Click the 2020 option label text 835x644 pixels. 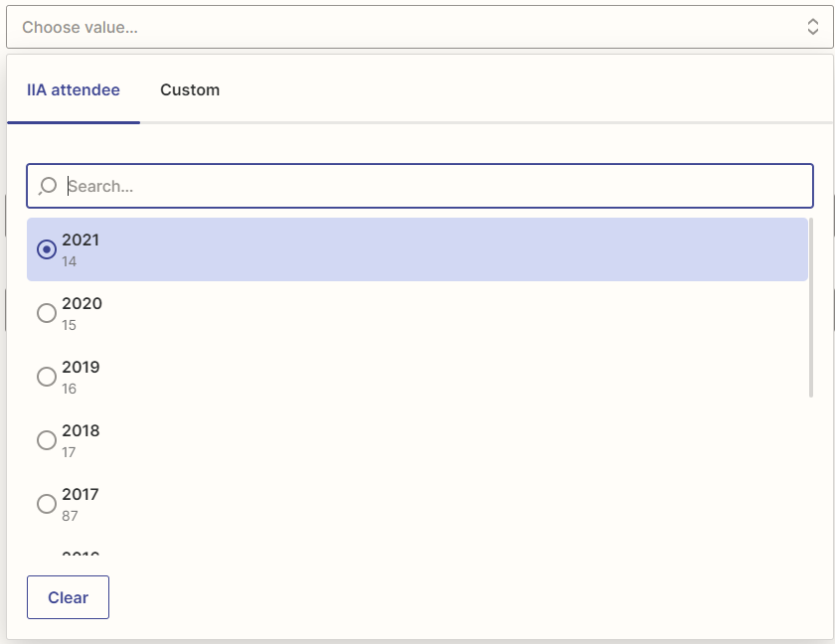[x=82, y=303]
